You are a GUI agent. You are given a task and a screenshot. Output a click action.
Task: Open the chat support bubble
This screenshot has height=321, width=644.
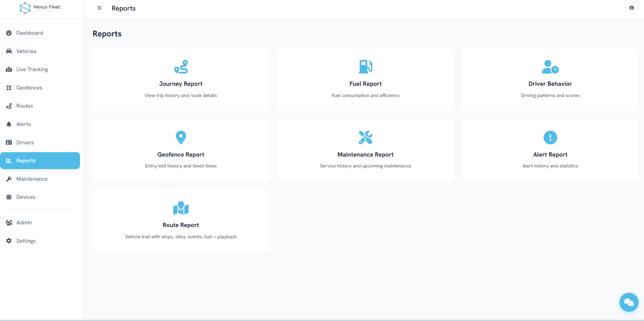pos(629,302)
